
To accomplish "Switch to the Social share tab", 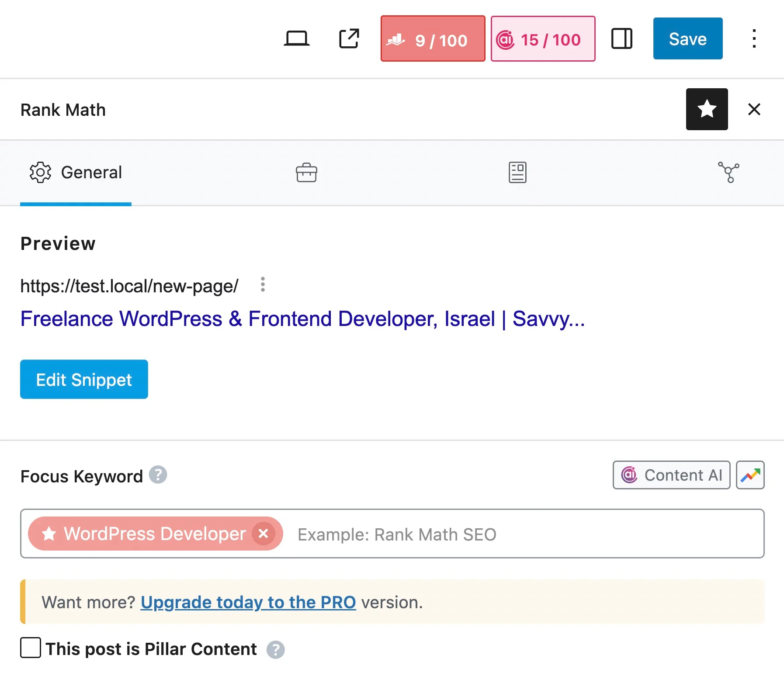I will click(x=728, y=173).
